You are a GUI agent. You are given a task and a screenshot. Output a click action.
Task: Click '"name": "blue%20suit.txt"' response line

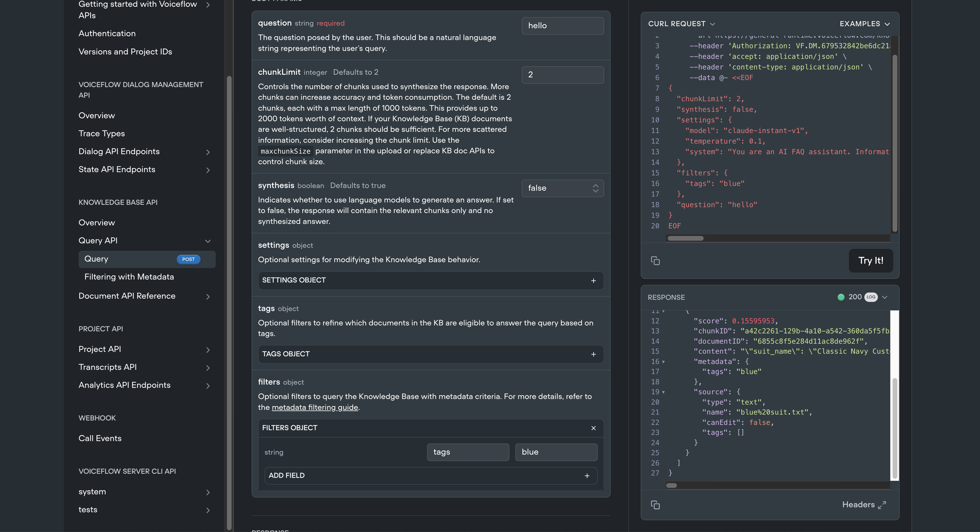tap(757, 412)
